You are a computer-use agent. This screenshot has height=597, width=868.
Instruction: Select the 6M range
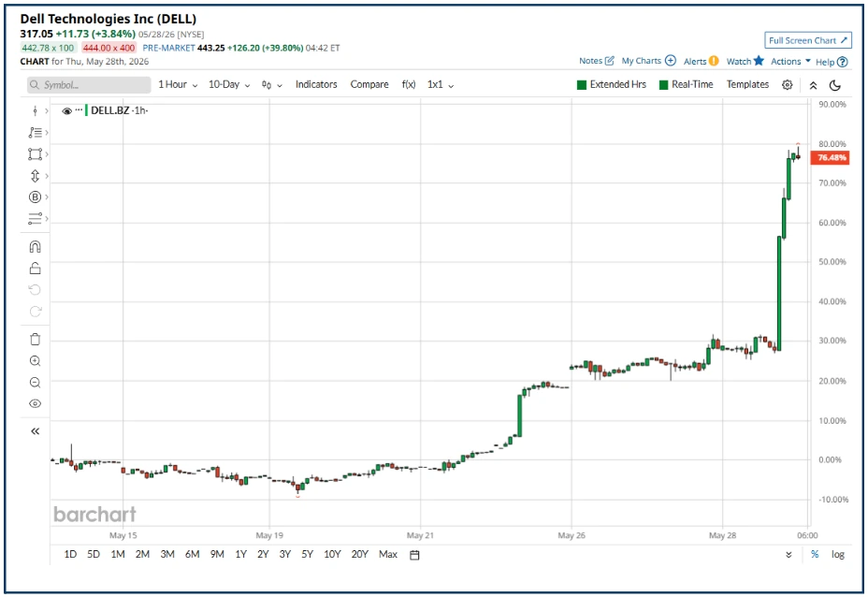click(192, 554)
